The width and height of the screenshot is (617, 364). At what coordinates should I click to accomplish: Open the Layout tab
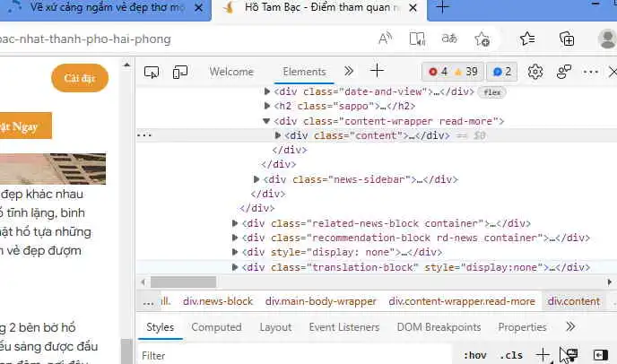tap(275, 327)
